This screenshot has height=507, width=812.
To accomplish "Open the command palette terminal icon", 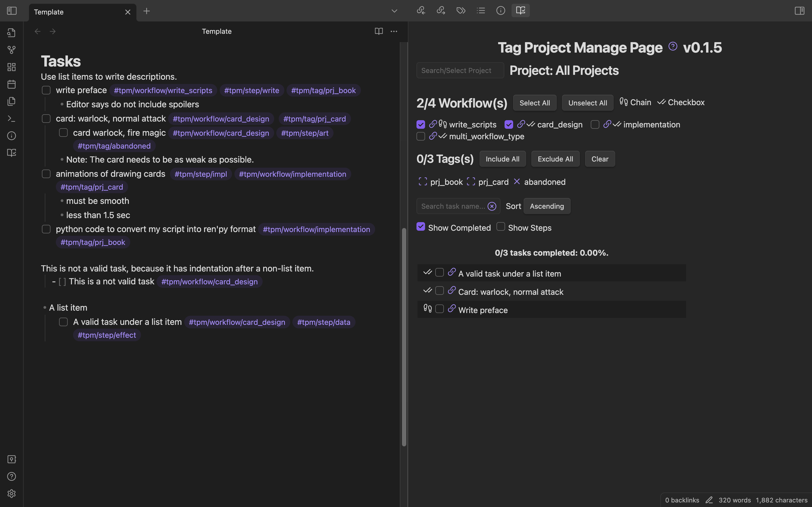I will pyautogui.click(x=11, y=119).
